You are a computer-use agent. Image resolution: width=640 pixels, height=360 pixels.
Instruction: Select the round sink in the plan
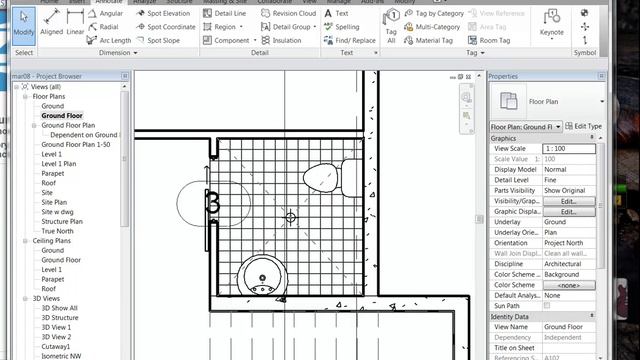tap(262, 276)
